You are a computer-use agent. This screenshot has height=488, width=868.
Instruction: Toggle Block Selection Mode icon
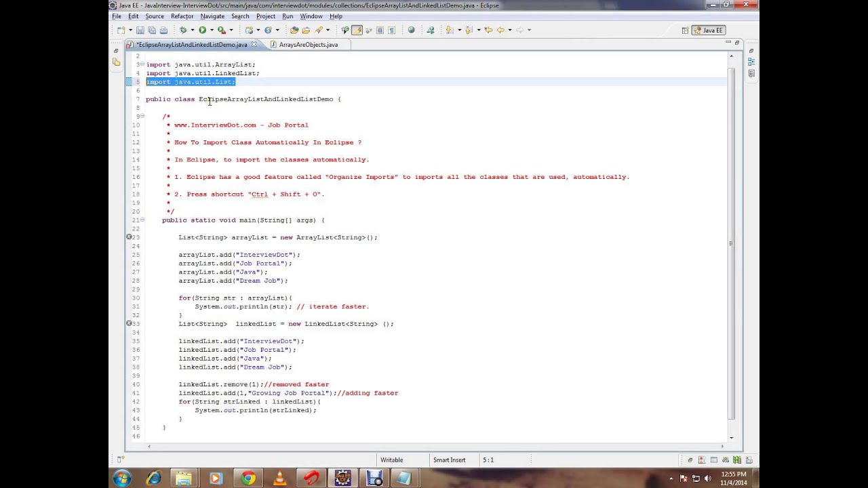coord(380,30)
